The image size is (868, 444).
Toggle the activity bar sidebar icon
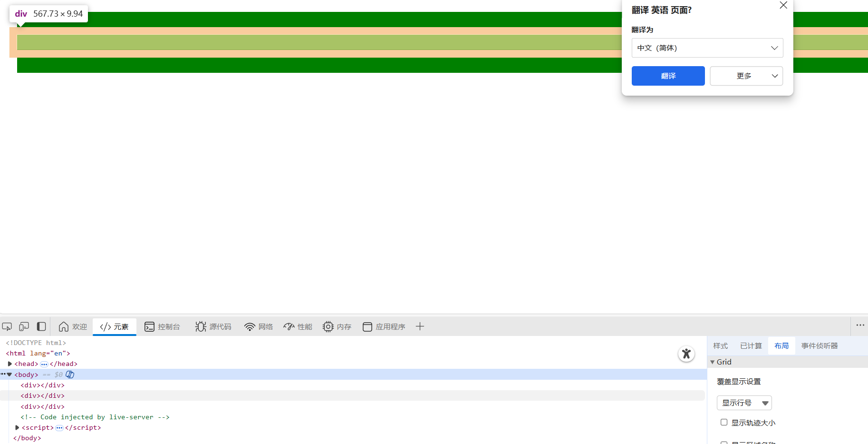(x=41, y=327)
